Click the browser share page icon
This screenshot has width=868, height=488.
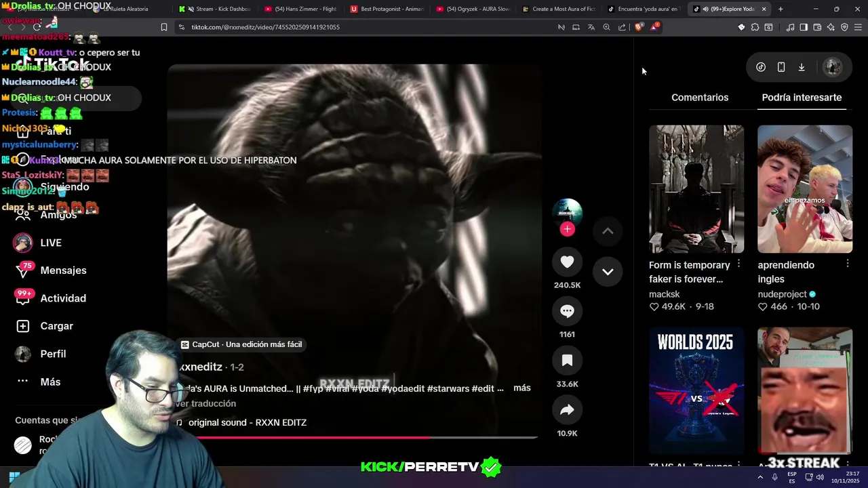point(622,27)
